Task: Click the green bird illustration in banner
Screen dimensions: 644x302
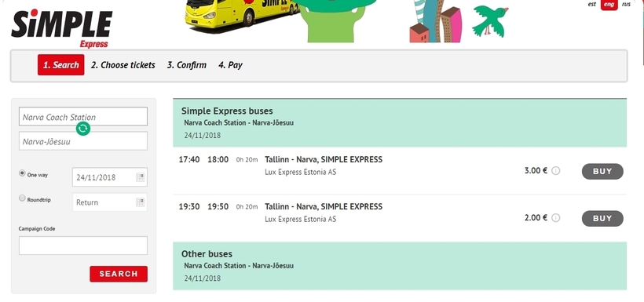Action: 490,21
